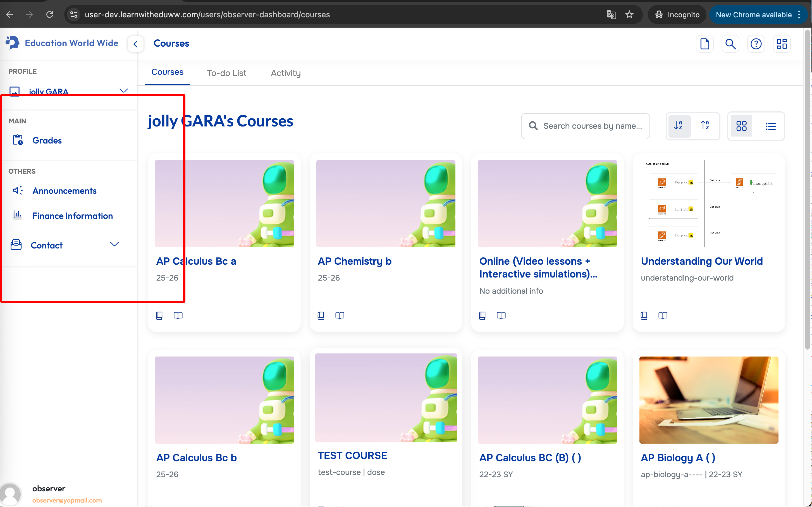Screen dimensions: 812x507
Task: Click the Chrome bookmark star icon
Action: (629, 15)
